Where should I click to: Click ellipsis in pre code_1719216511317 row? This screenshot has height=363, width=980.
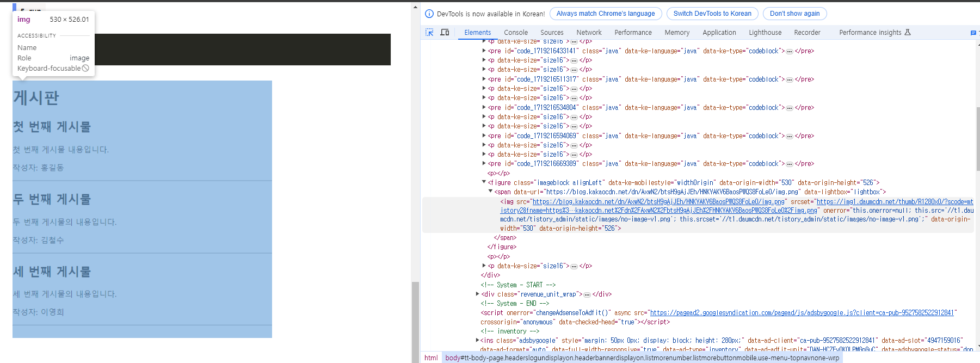coord(790,79)
